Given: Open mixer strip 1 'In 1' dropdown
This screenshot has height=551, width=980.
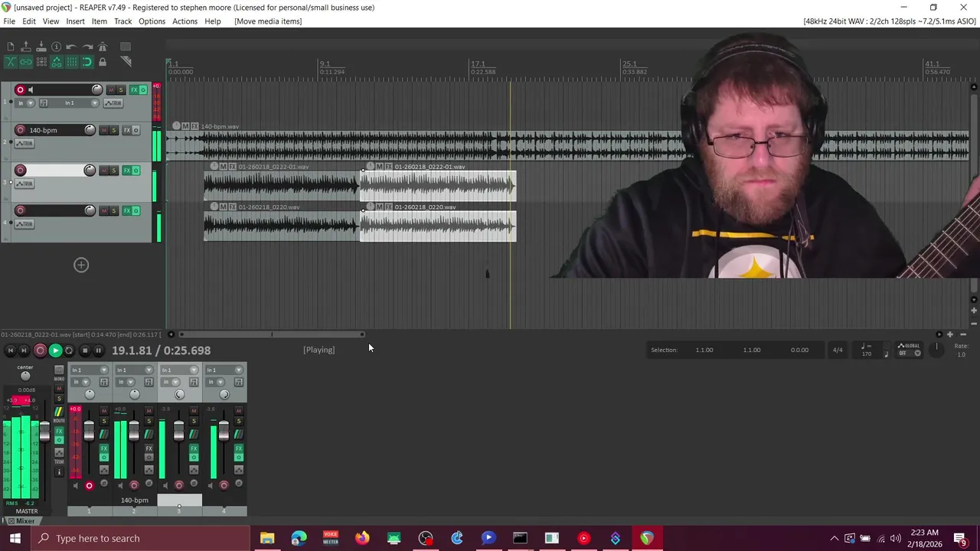Looking at the screenshot, I should [x=90, y=370].
